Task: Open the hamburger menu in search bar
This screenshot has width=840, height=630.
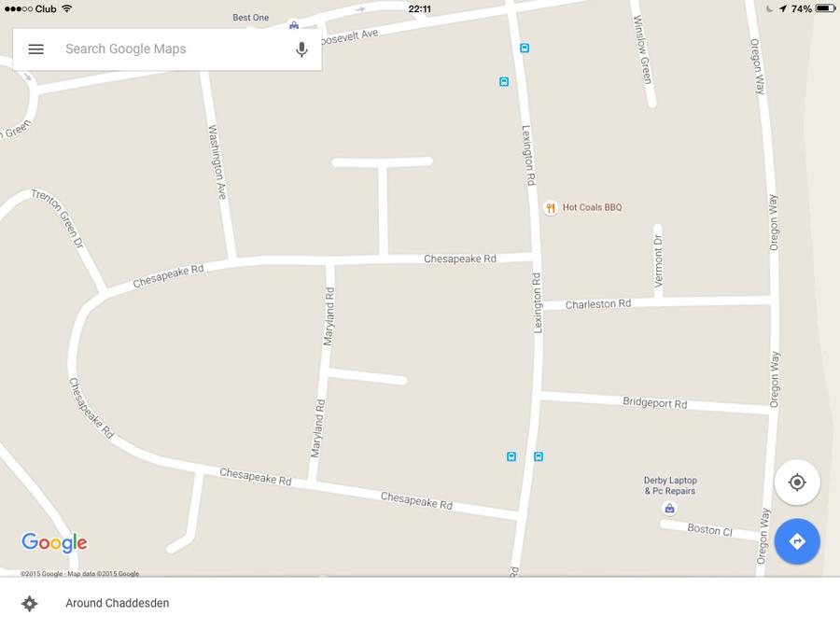Action: click(35, 49)
